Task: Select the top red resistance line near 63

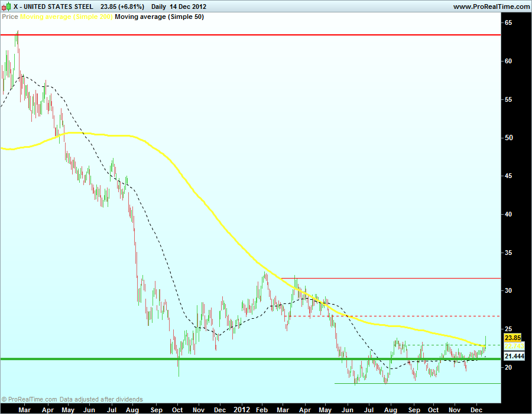Action: (251, 35)
